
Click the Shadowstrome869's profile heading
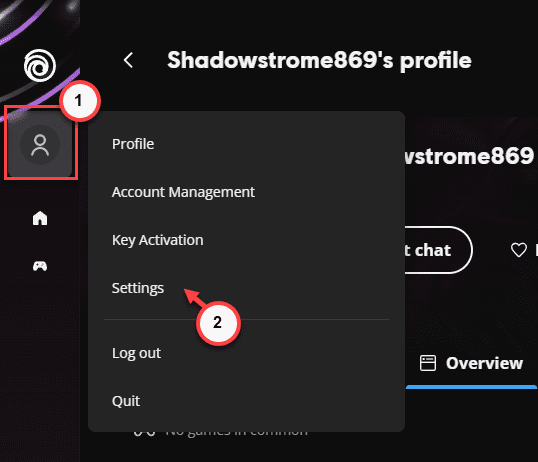tap(319, 60)
